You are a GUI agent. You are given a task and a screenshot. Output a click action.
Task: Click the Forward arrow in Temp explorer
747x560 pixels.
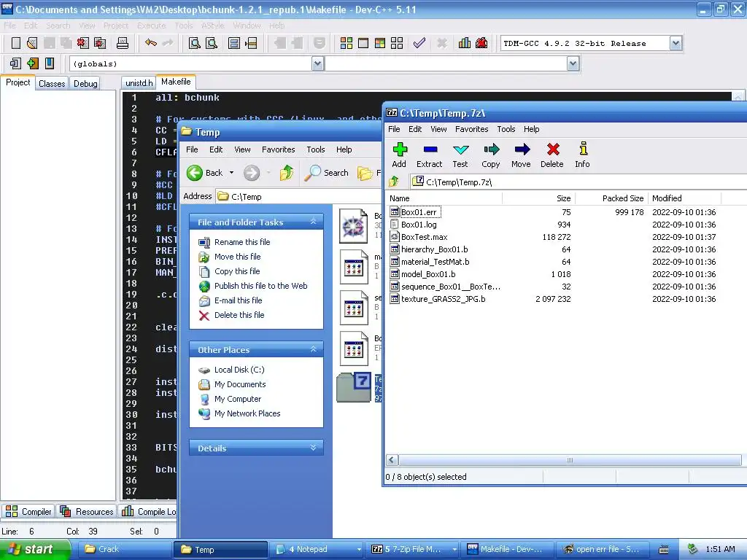click(252, 173)
